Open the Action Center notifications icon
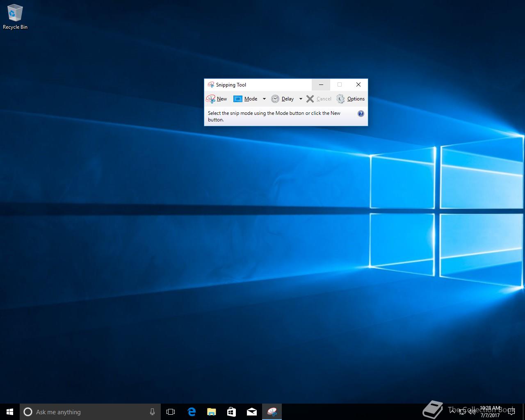 coord(511,412)
